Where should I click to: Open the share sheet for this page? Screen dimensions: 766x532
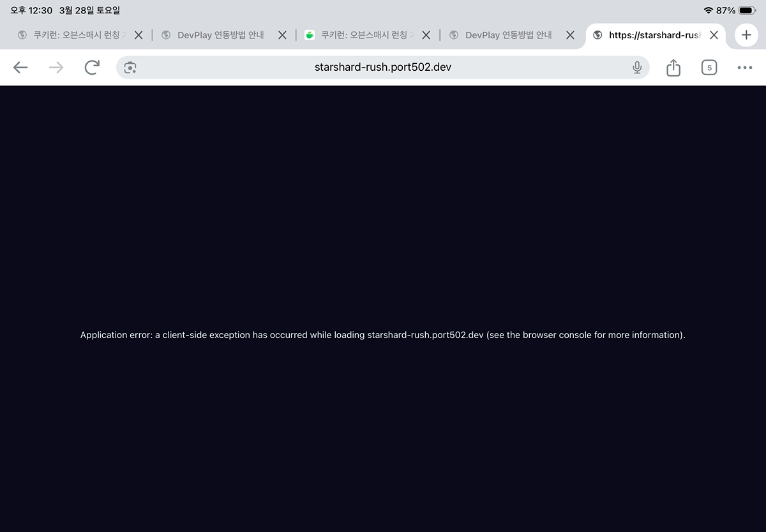coord(673,68)
